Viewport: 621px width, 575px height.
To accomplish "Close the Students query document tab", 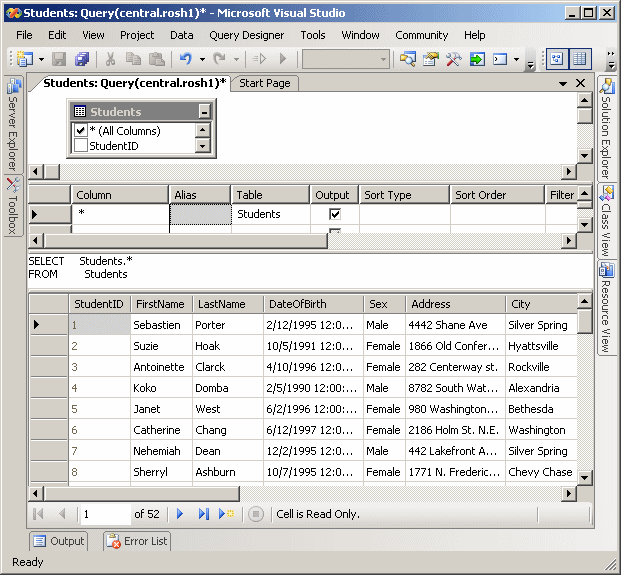I will click(x=581, y=83).
